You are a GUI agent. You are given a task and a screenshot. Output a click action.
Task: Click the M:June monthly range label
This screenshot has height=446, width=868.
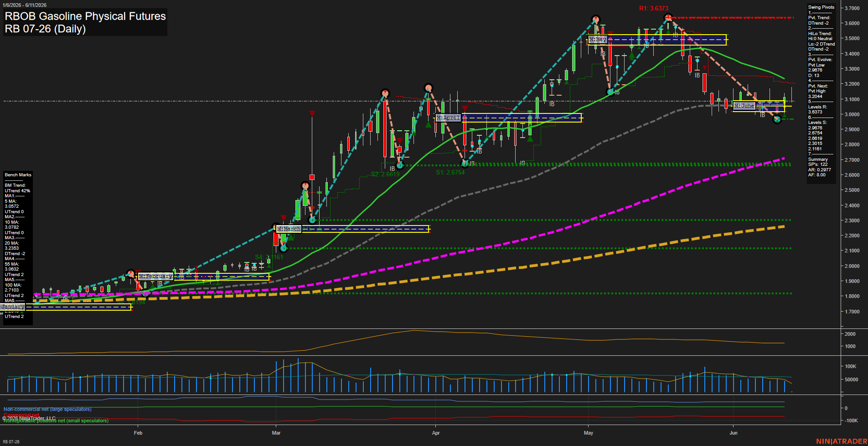pos(744,105)
